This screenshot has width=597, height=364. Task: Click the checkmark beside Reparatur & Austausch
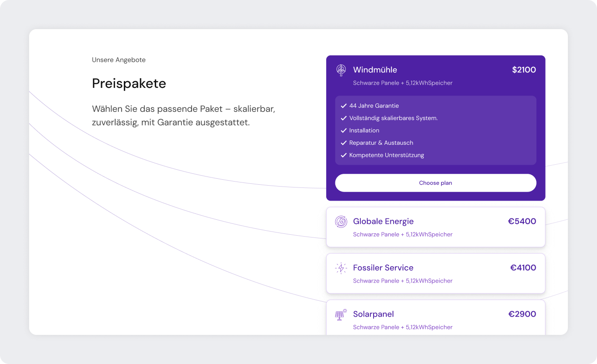point(344,143)
